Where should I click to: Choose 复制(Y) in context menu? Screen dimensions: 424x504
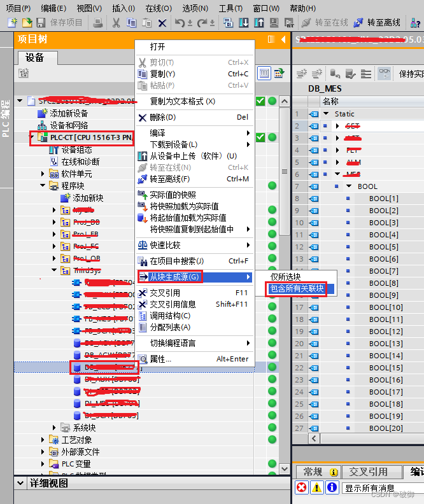(195, 74)
